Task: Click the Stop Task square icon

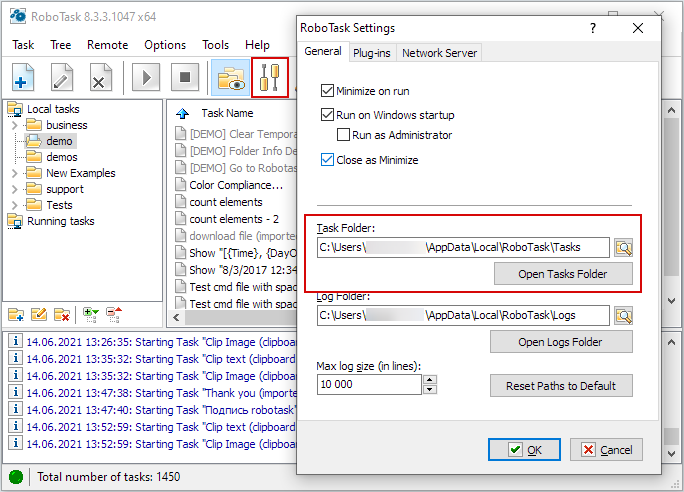Action: point(185,78)
